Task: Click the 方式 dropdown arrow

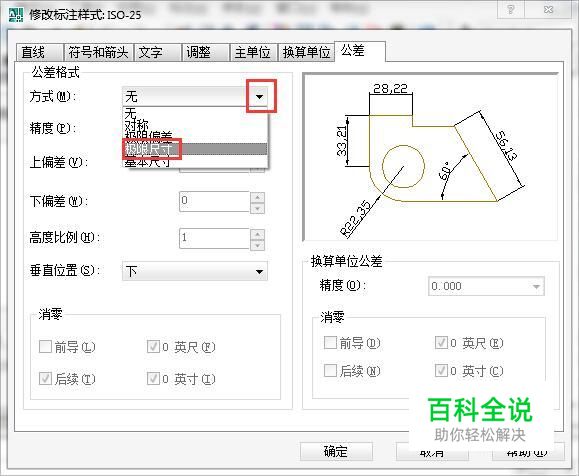Action: 260,97
